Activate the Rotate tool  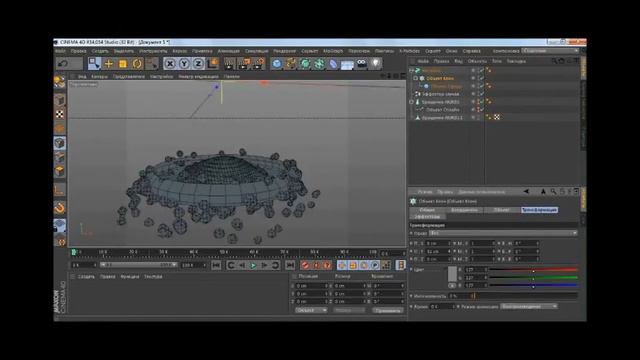pos(137,64)
